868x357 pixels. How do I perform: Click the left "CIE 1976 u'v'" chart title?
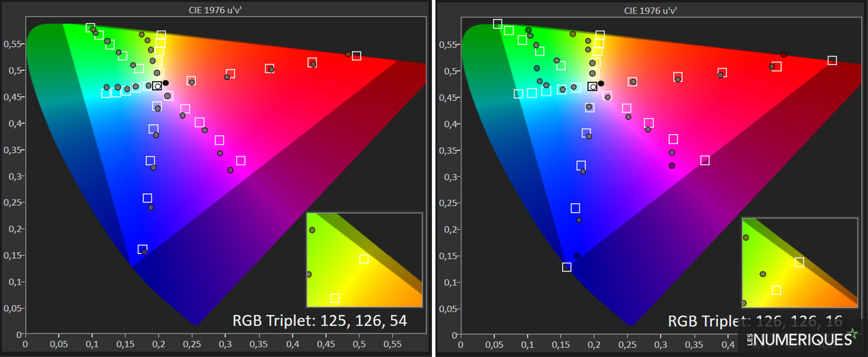pos(216,9)
